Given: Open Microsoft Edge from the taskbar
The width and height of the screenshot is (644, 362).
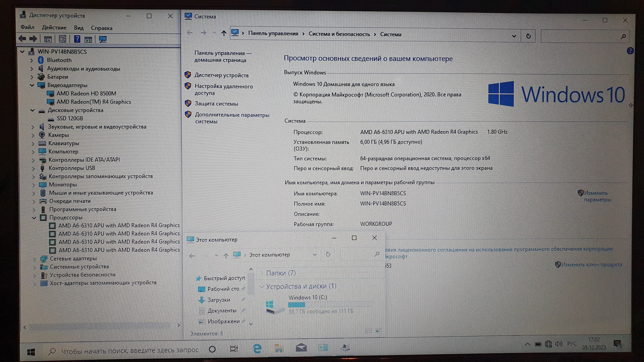Looking at the screenshot, I should pyautogui.click(x=257, y=348).
